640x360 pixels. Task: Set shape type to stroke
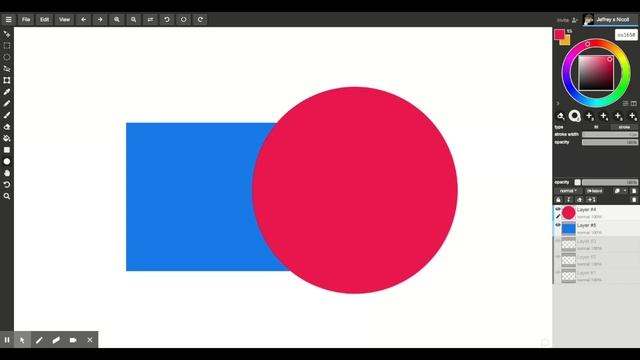(x=624, y=127)
